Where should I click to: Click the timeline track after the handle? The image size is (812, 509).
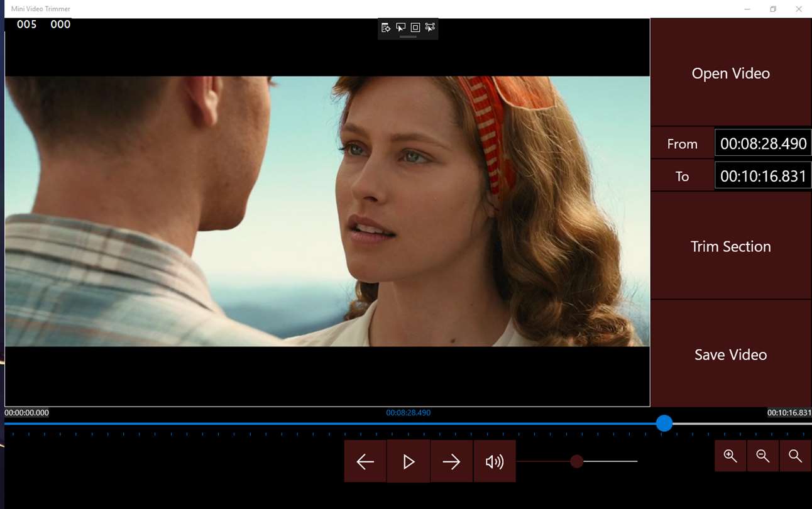click(x=742, y=424)
